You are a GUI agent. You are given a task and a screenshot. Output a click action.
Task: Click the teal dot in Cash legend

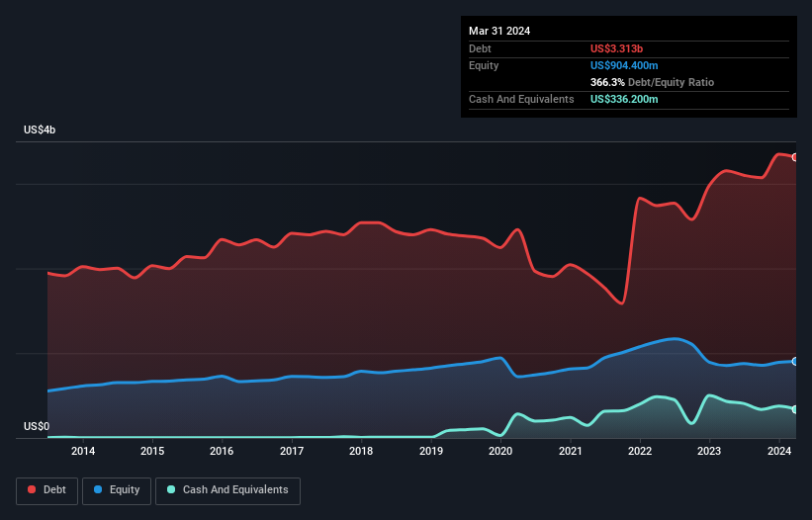pyautogui.click(x=171, y=489)
